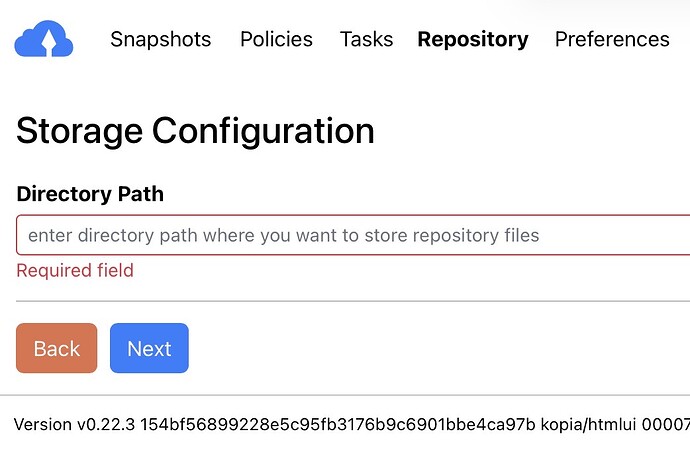Screen dimensions: 690x454
Task: Click the placeholder text in the path field
Action: 283,236
